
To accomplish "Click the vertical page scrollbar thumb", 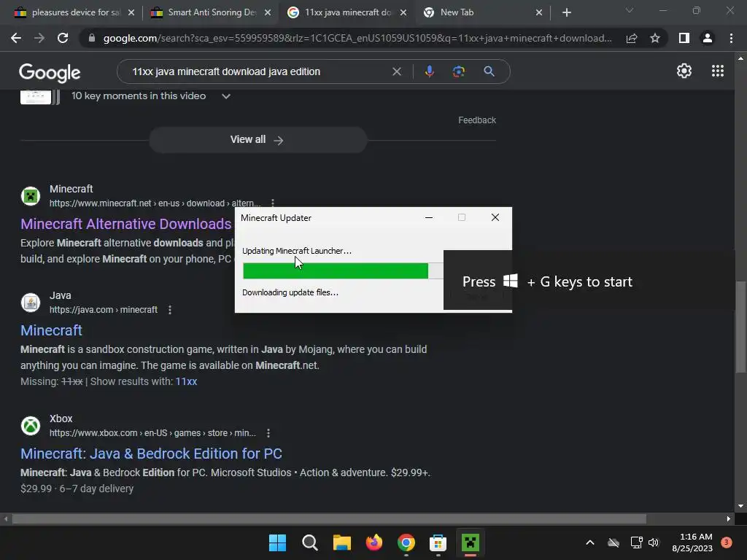I will coord(740,327).
